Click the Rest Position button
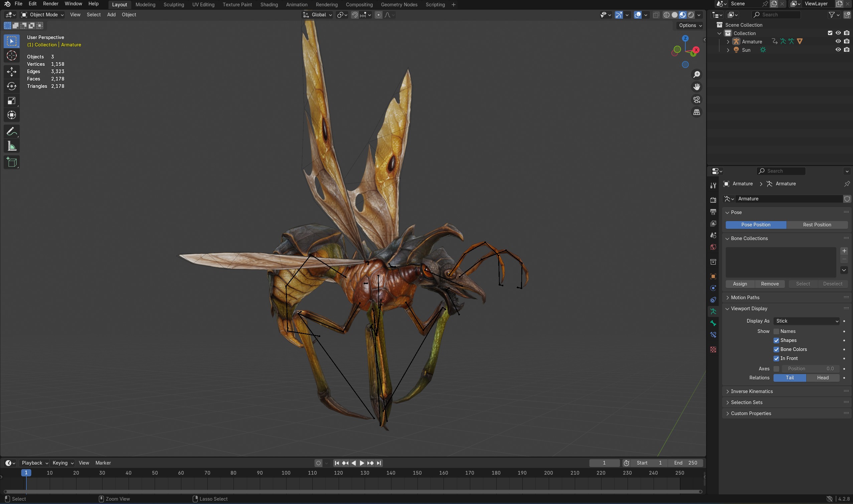The height and width of the screenshot is (504, 853). pyautogui.click(x=817, y=225)
